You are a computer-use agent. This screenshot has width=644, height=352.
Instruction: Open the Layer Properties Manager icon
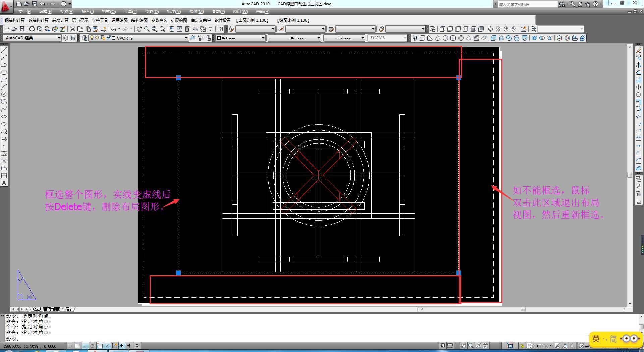(84, 38)
